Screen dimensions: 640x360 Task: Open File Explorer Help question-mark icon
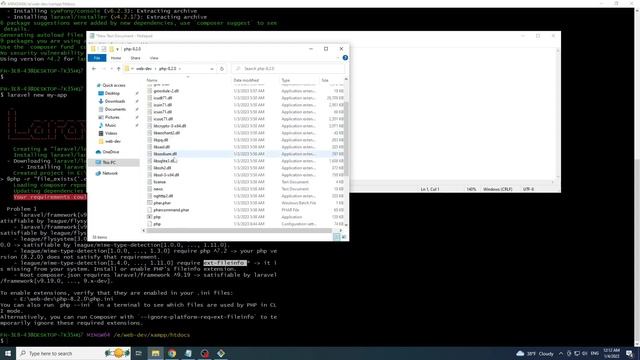pos(345,58)
